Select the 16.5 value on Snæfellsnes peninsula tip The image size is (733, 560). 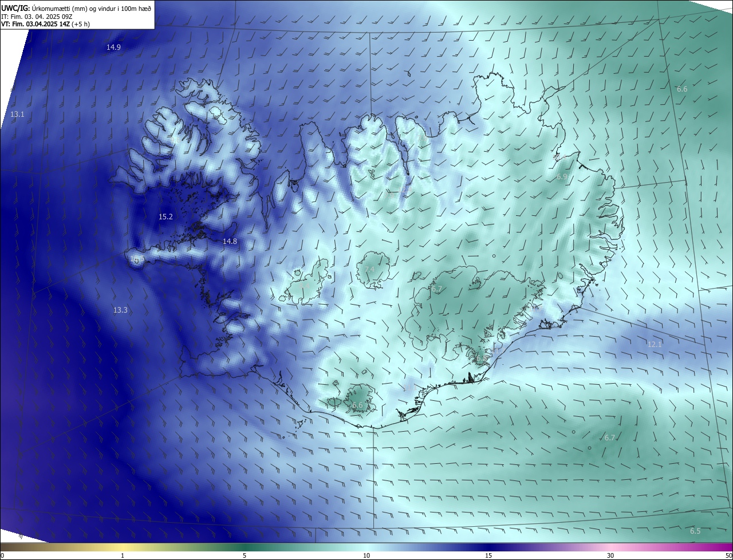[136, 259]
